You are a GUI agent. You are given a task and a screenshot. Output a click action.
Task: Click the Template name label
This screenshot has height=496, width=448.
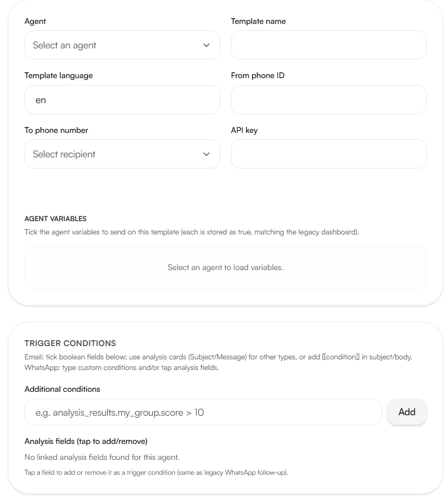(x=259, y=21)
